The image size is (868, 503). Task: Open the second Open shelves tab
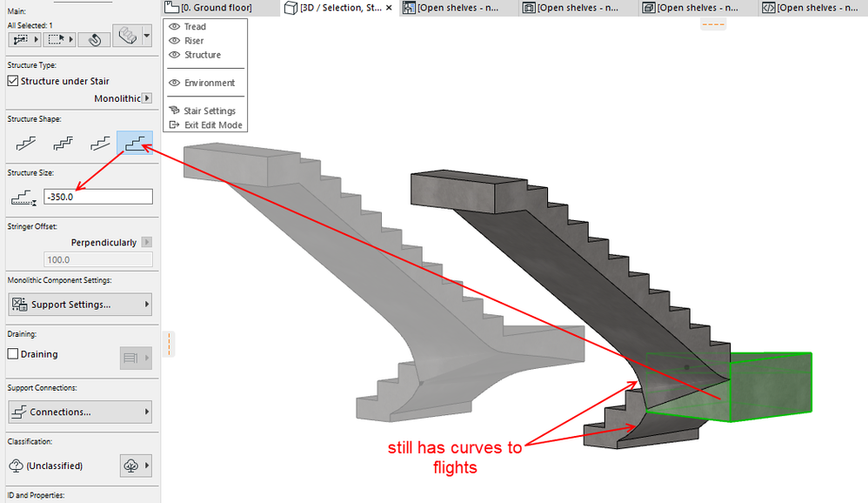(x=578, y=8)
